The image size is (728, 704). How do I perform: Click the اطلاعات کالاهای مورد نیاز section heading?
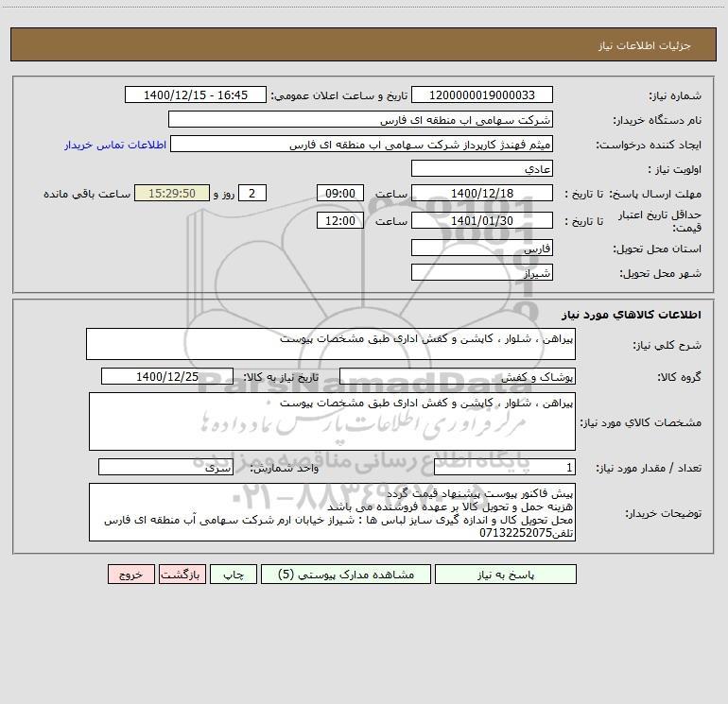632,314
